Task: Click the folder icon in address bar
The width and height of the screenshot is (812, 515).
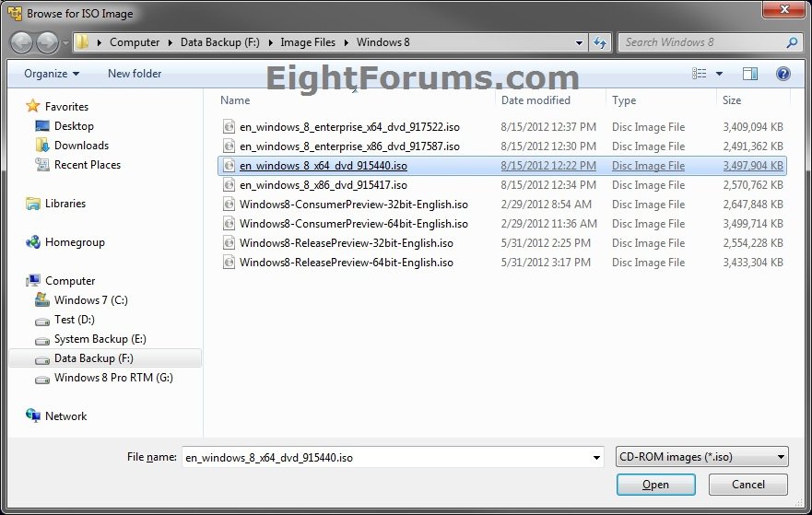Action: click(82, 42)
